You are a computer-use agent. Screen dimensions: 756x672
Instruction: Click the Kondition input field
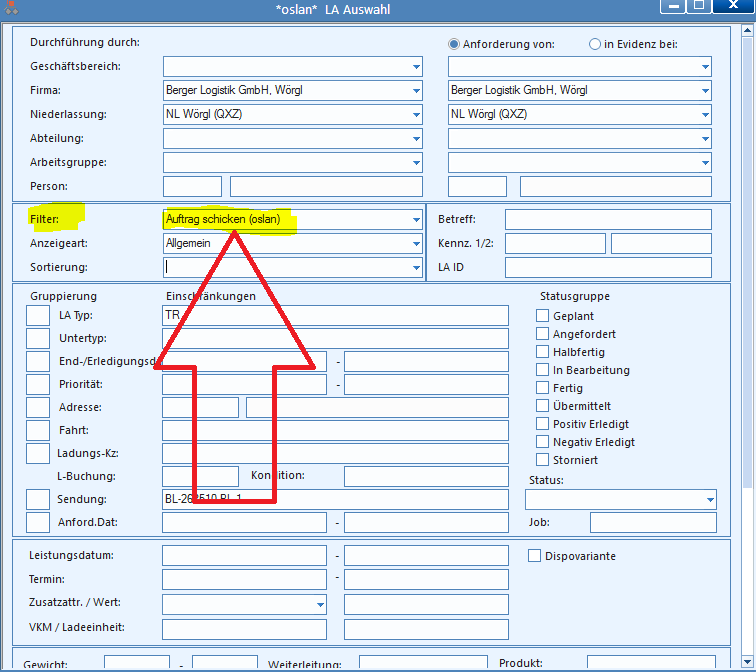(426, 476)
